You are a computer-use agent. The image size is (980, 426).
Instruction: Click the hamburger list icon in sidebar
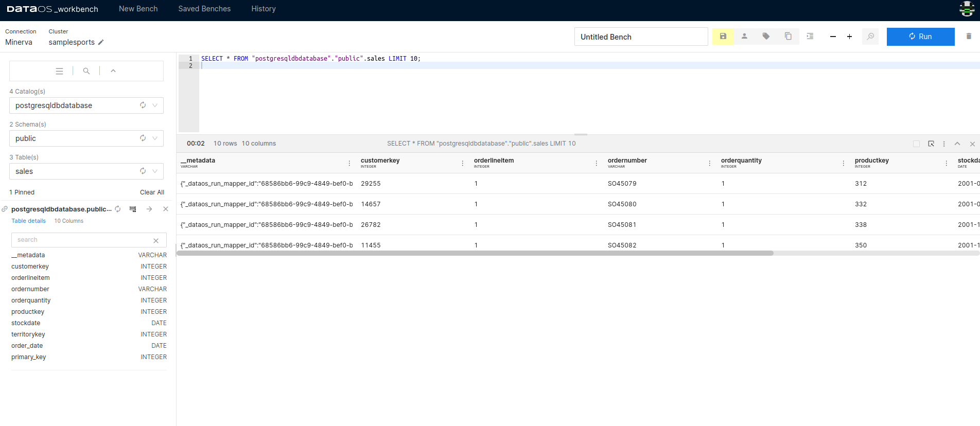click(60, 71)
